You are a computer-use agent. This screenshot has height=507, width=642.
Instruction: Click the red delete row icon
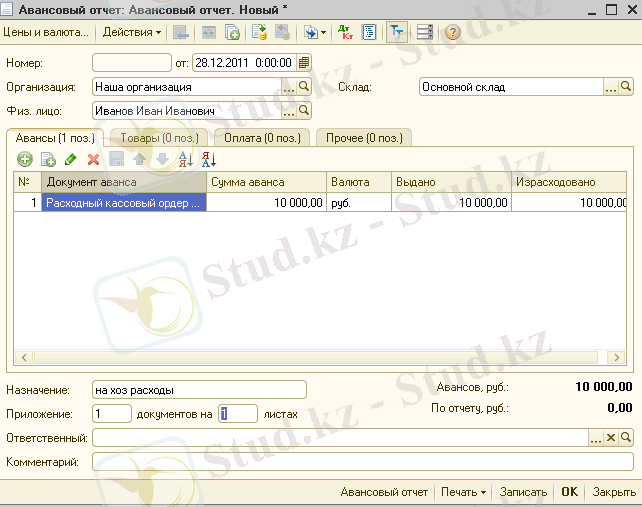pos(93,159)
